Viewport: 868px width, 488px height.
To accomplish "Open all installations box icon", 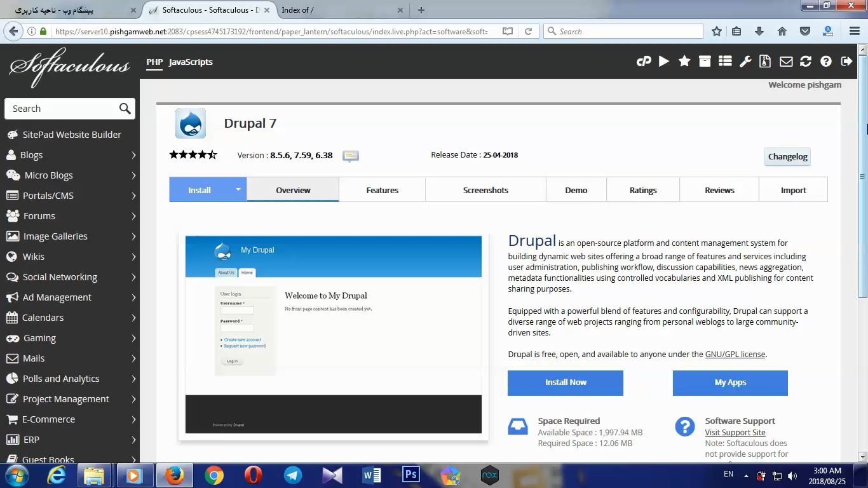I will 705,62.
